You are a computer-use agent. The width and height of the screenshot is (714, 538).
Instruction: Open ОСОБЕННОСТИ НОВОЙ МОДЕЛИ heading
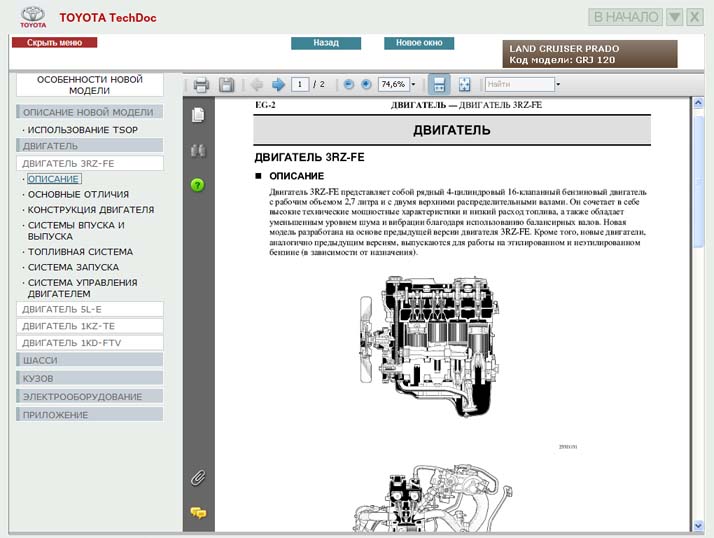(90, 85)
